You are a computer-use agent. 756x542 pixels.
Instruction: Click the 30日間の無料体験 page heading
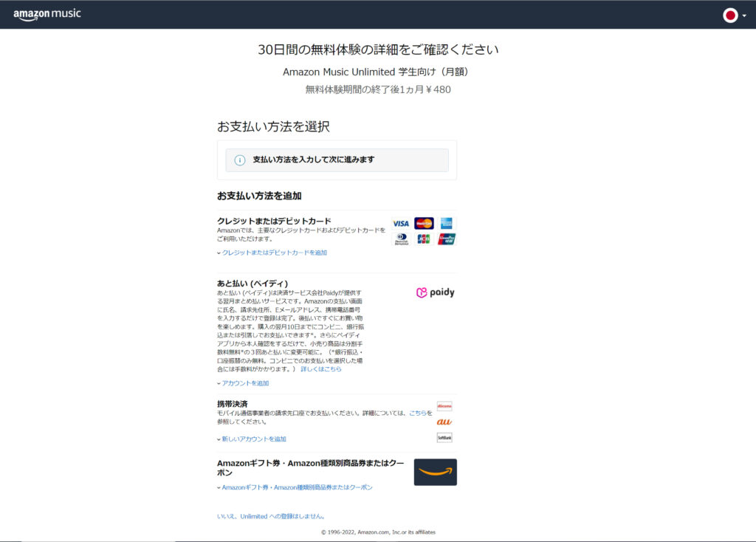point(378,49)
